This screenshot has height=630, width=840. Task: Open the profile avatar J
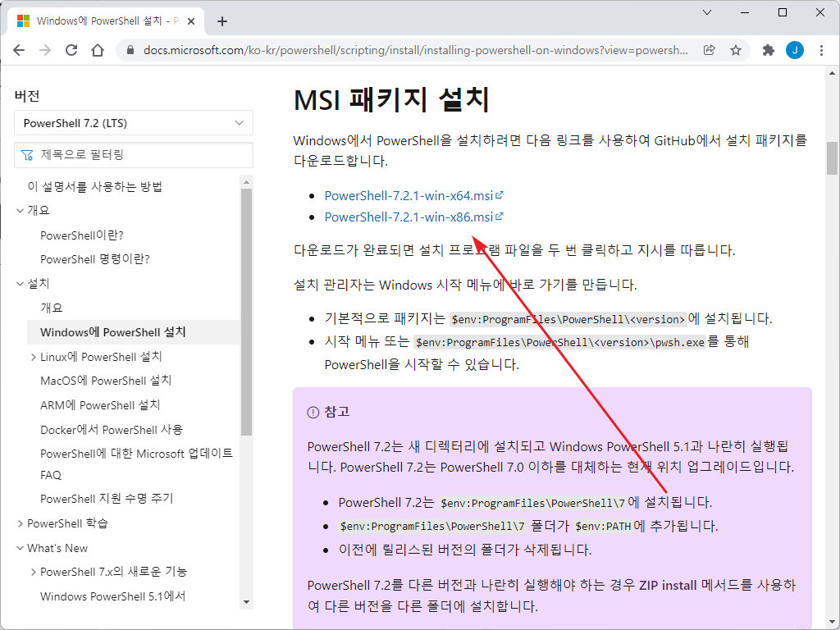[x=794, y=50]
